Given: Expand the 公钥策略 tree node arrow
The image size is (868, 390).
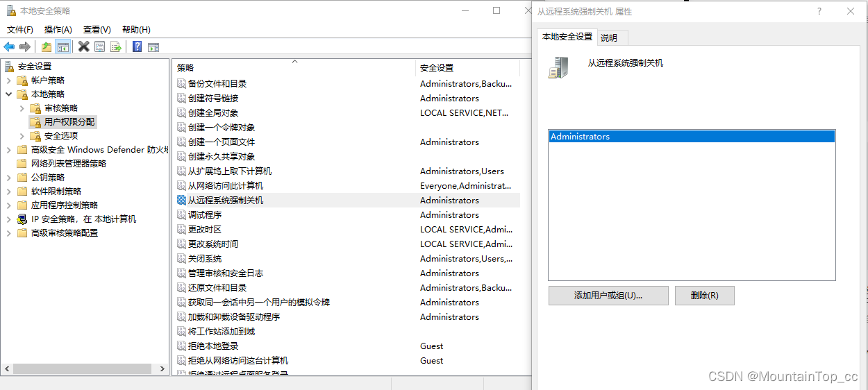Looking at the screenshot, I should 9,178.
